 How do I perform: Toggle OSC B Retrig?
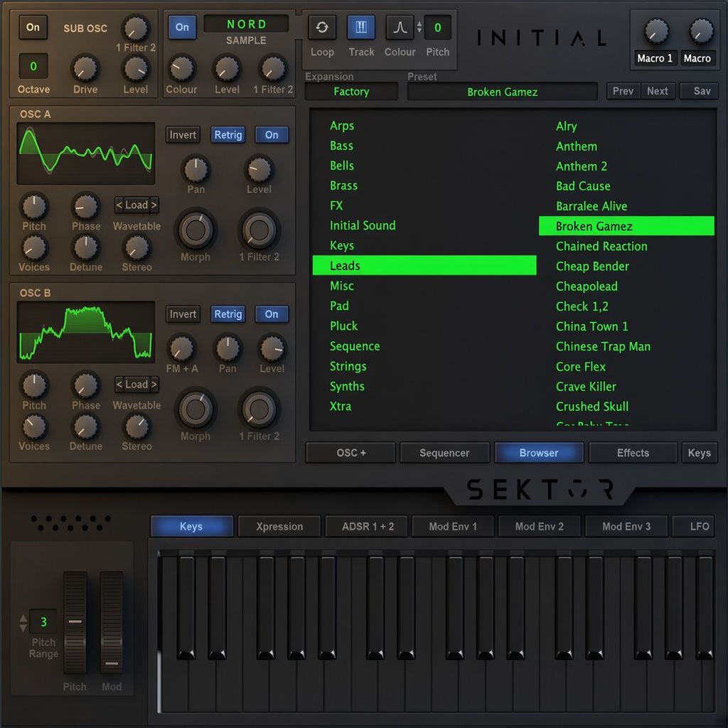(228, 314)
